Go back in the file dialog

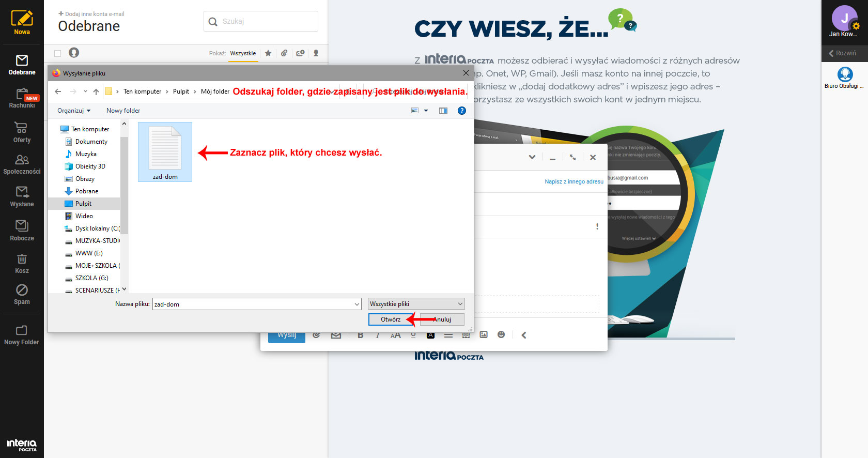pyautogui.click(x=58, y=91)
